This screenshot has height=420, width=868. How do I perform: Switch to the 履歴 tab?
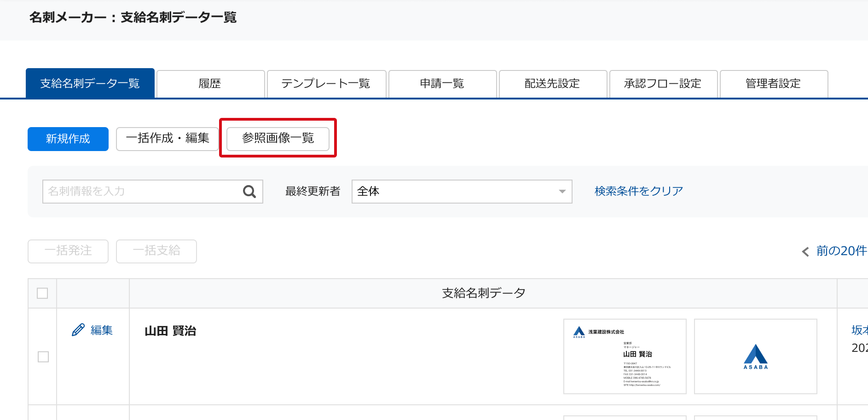pos(210,84)
